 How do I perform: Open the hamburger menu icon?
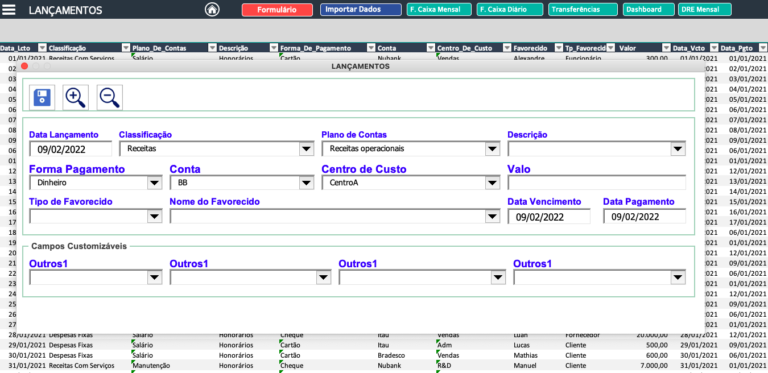[x=9, y=9]
